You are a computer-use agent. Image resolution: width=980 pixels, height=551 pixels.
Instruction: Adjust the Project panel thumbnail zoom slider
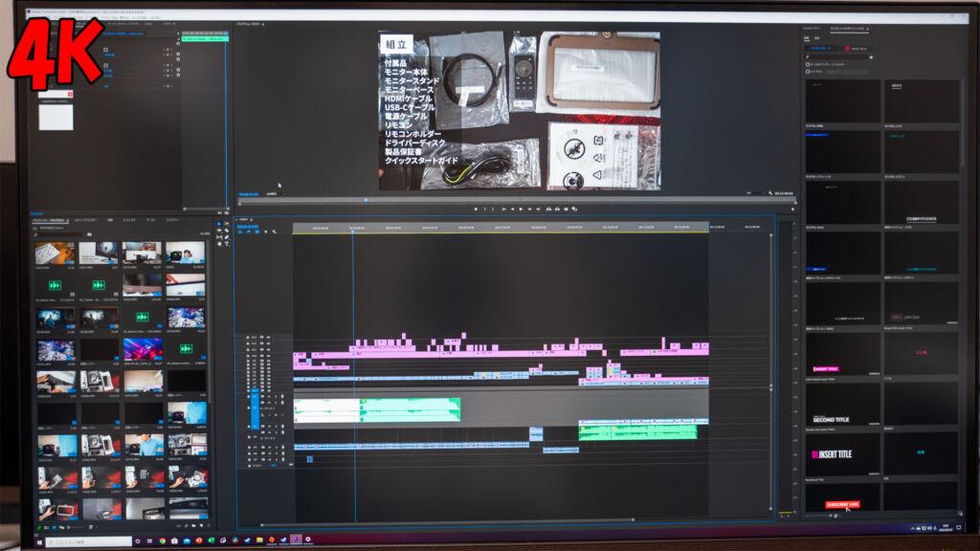tap(75, 528)
